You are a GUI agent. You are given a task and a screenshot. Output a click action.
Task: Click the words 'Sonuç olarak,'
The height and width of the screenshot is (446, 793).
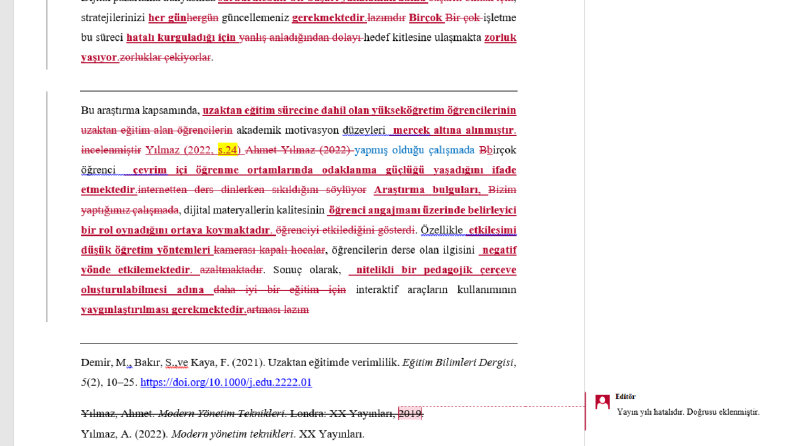coord(307,270)
